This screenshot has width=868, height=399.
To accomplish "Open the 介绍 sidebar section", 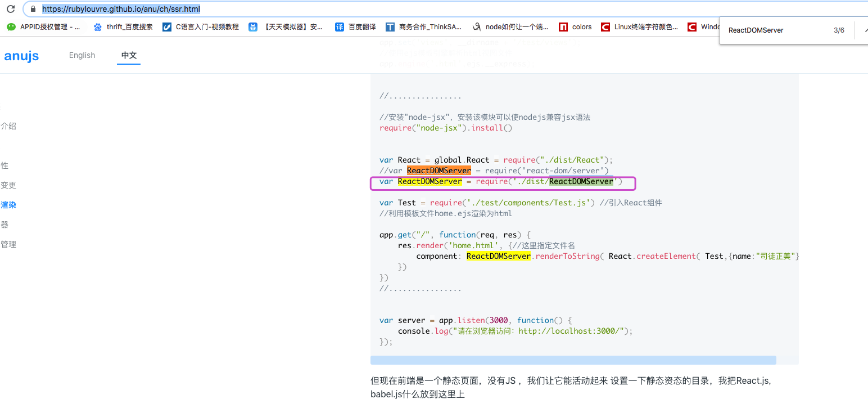I will (x=9, y=126).
